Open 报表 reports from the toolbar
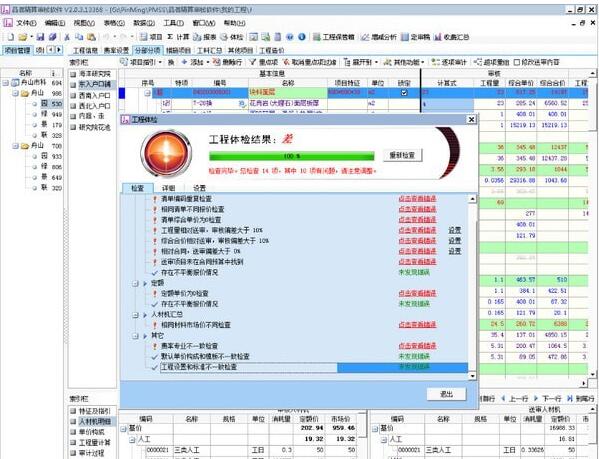599x459 pixels. click(197, 37)
